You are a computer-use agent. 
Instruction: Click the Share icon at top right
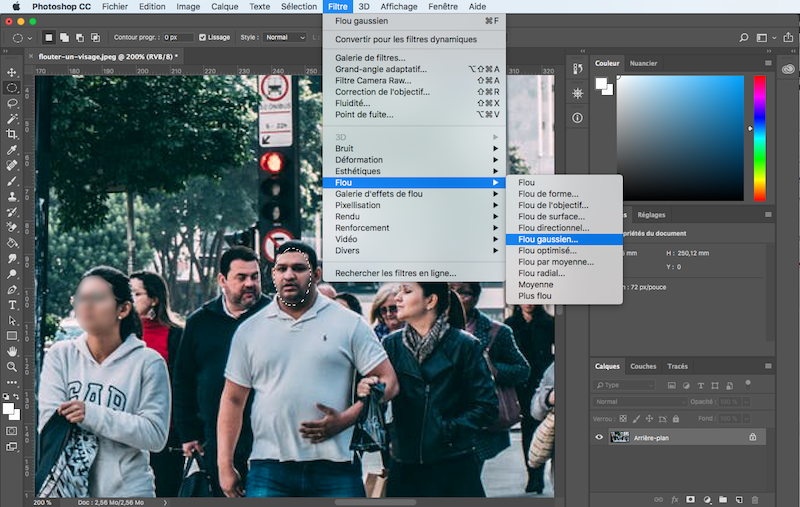(788, 37)
